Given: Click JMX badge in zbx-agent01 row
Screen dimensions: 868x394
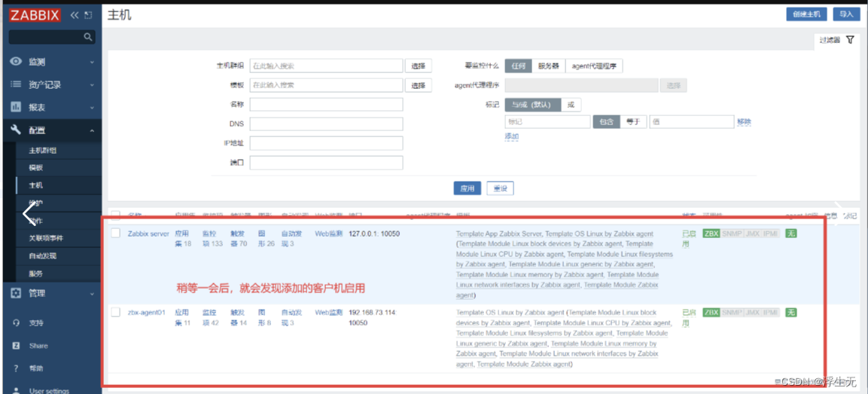Looking at the screenshot, I should click(x=752, y=313).
